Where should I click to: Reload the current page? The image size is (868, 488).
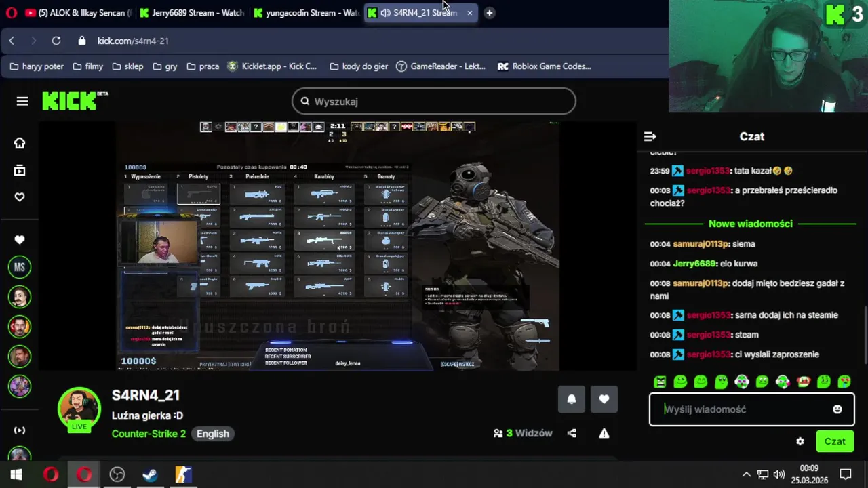coord(56,41)
